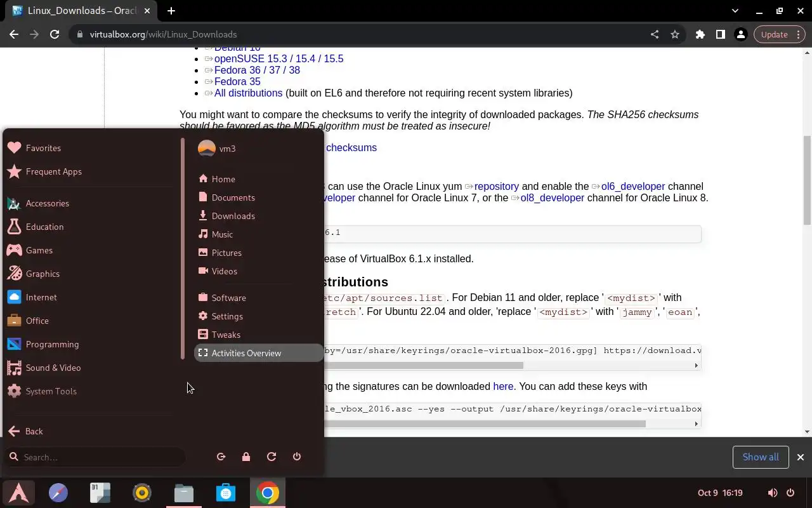
Task: Switch to Google Chrome in taskbar
Action: tap(268, 493)
